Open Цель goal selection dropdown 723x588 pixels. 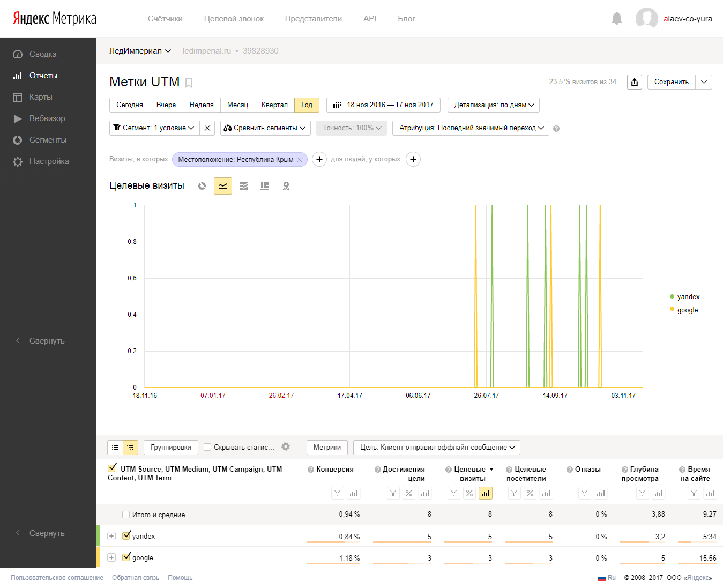tap(437, 448)
